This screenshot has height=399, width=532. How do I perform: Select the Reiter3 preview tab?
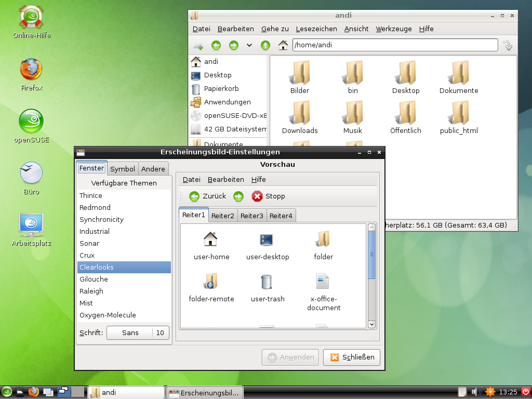252,216
